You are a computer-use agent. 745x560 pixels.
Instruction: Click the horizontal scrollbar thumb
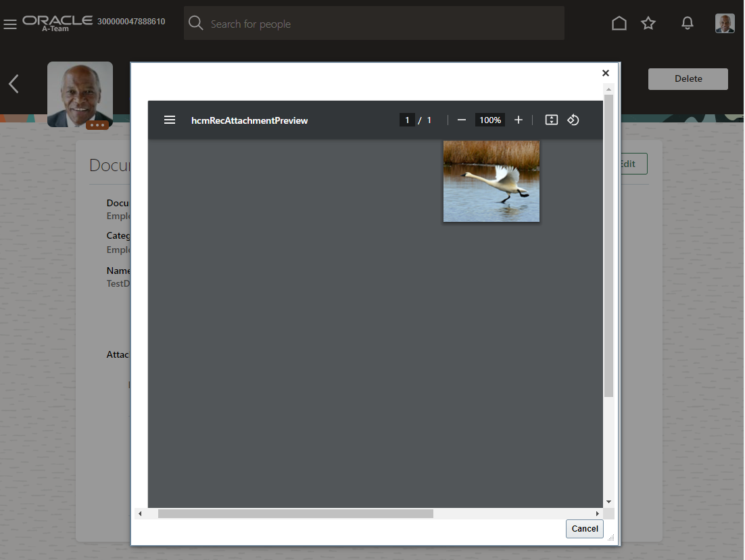295,514
